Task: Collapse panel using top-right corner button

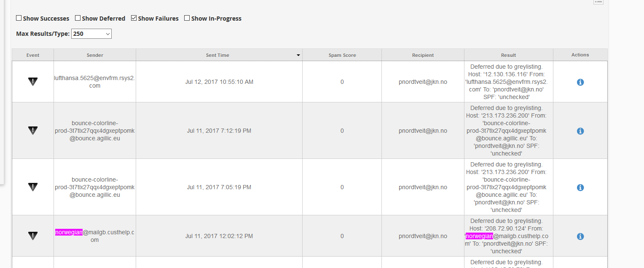Action: tap(598, 2)
